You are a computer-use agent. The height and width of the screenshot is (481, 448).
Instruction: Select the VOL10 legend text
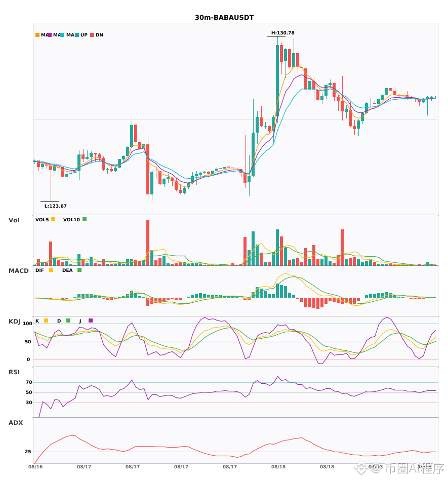pyautogui.click(x=71, y=220)
